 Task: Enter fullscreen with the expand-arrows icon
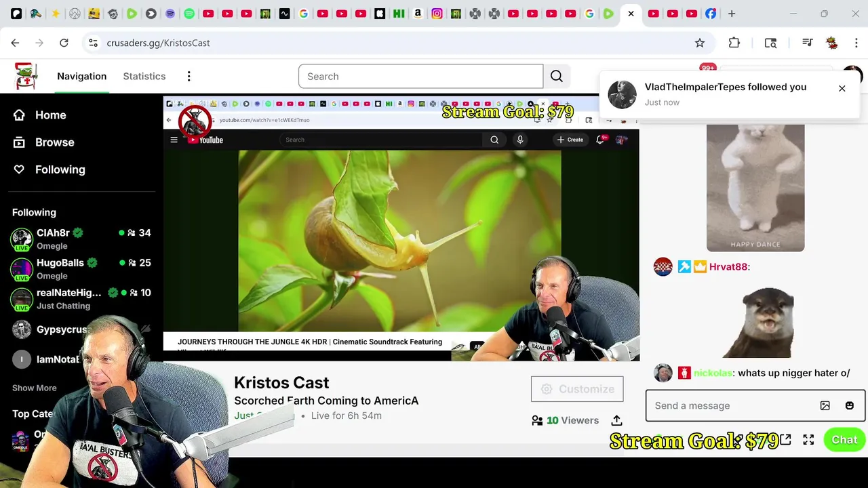pos(808,440)
